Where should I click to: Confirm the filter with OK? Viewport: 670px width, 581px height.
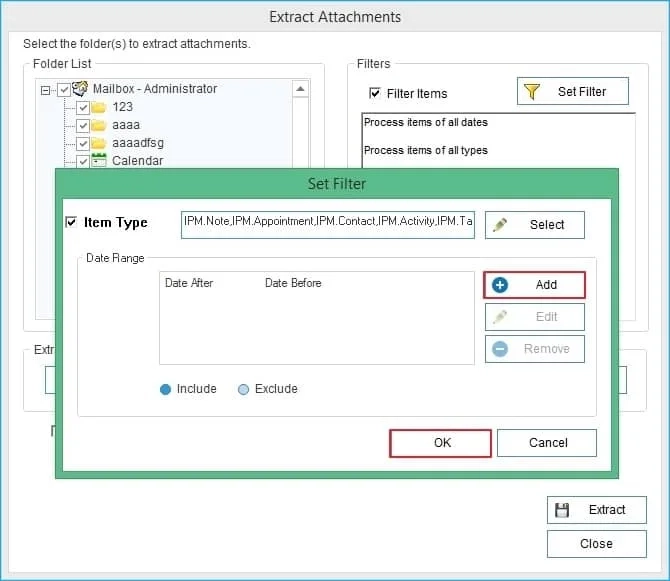point(441,443)
